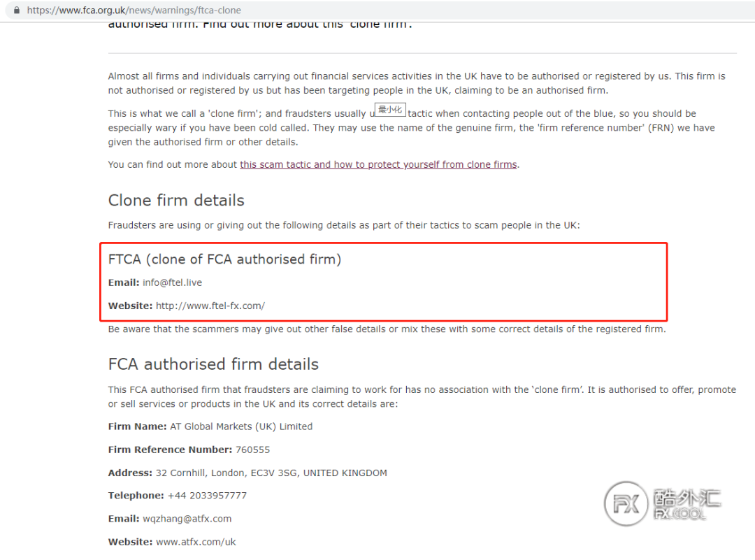Click the firm name AT Global Markets (UK) Limited
Image resolution: width=755 pixels, height=560 pixels.
click(x=241, y=426)
